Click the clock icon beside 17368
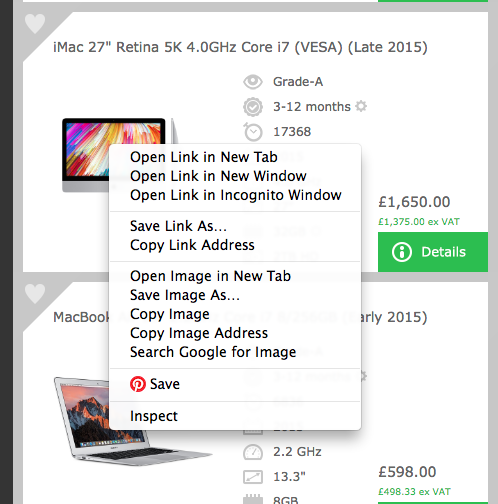Image resolution: width=498 pixels, height=504 pixels. pos(253,132)
